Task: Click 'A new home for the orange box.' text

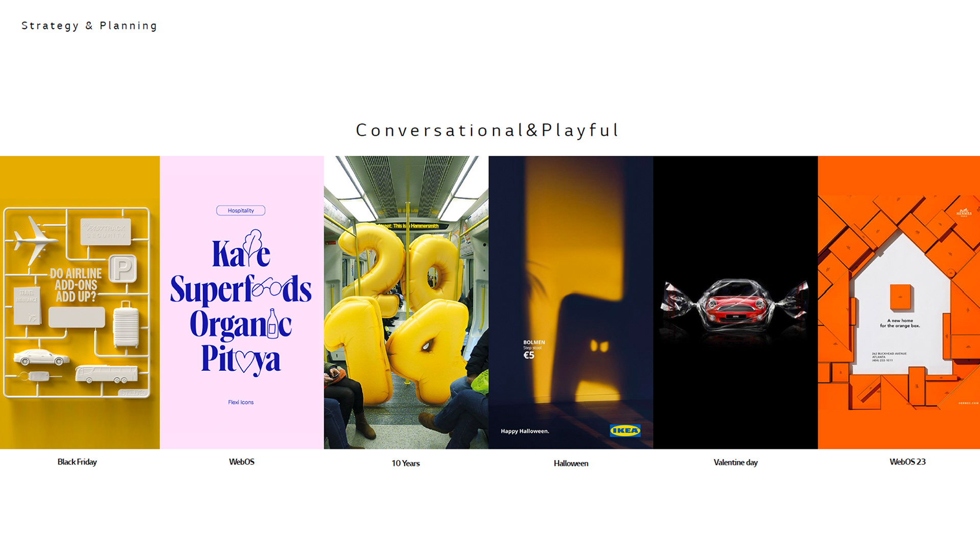Action: click(x=900, y=323)
